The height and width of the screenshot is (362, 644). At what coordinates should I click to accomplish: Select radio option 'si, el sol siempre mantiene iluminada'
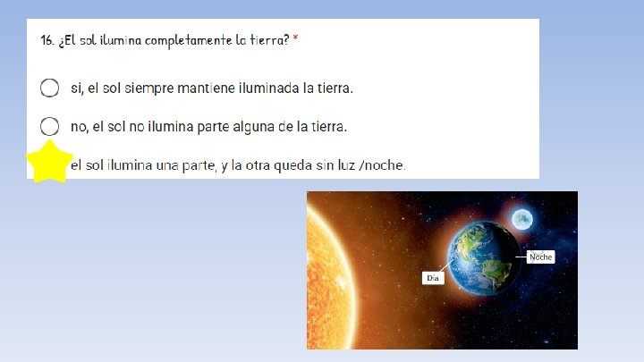[49, 88]
